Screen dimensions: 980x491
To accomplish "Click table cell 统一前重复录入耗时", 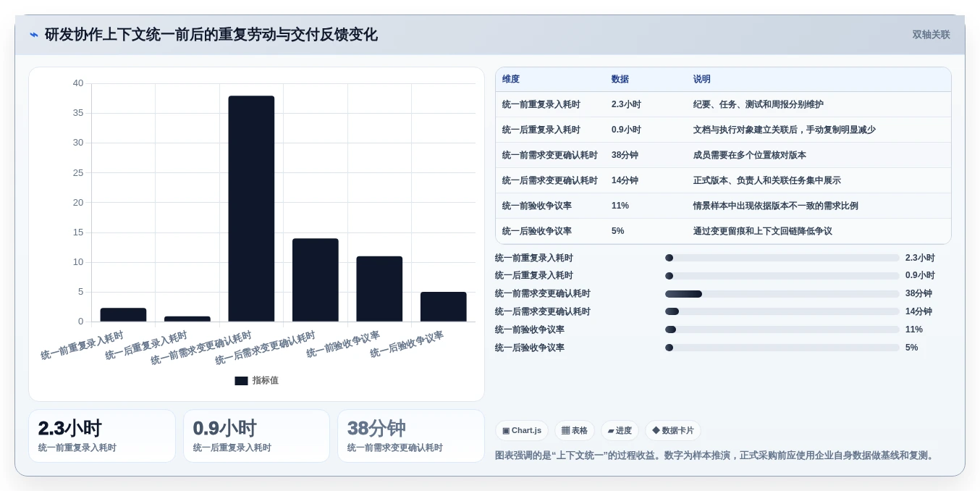I will click(541, 105).
